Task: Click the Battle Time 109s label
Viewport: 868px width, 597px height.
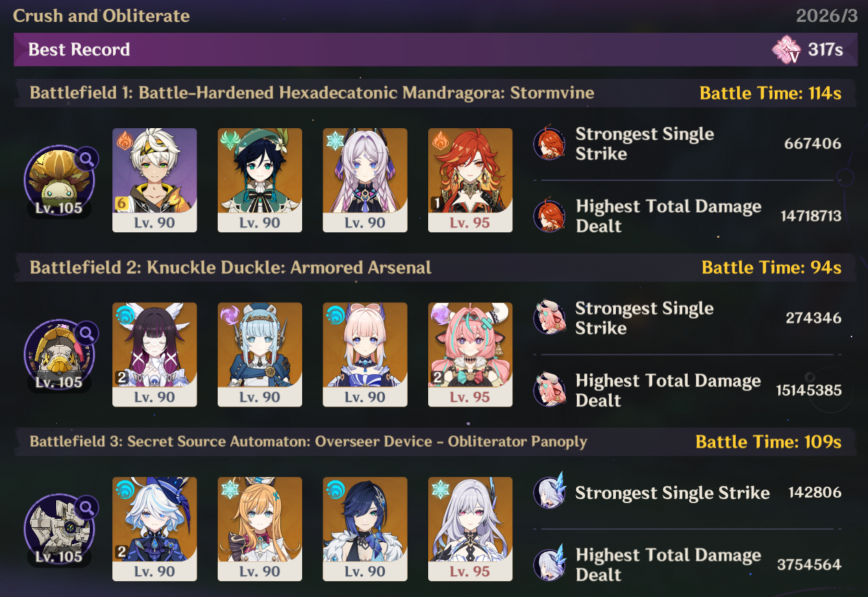Action: pos(769,442)
